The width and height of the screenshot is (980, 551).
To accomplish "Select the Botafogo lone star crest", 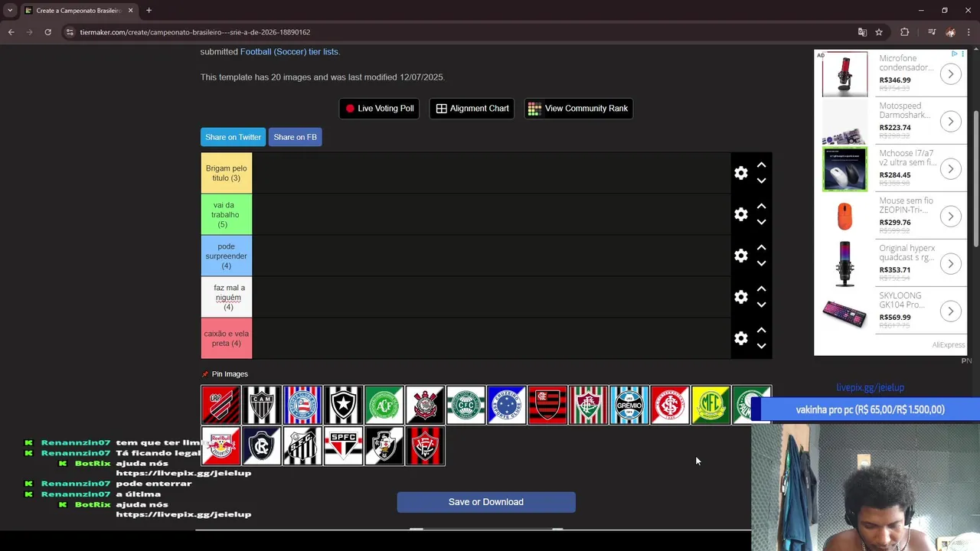I will tap(343, 405).
